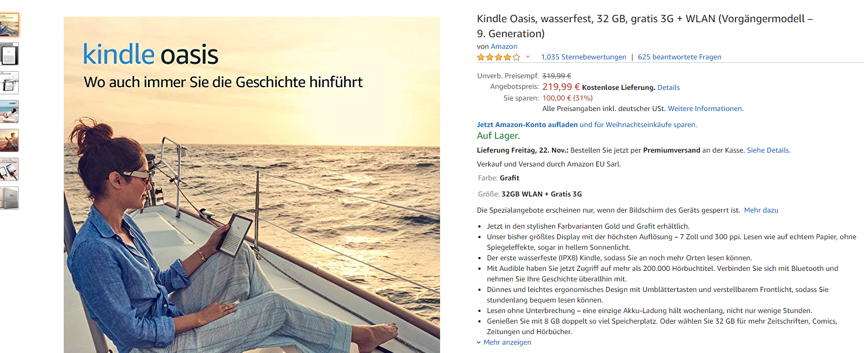Click the star rating icons
Image resolution: width=868 pixels, height=353 pixels.
click(x=499, y=57)
